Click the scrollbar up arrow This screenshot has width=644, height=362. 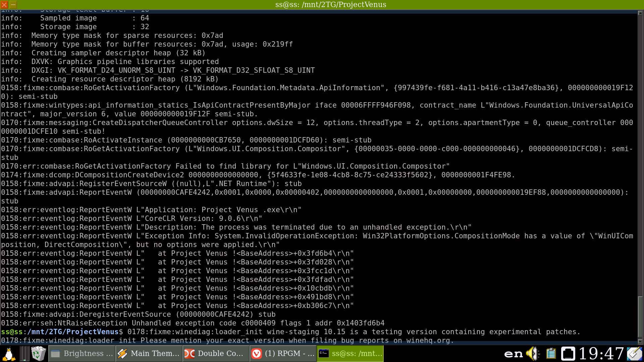tap(640, 13)
